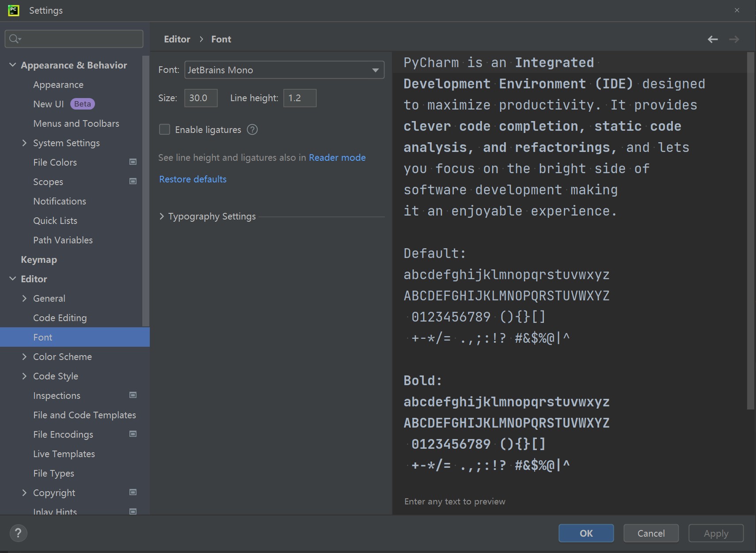Viewport: 756px width, 553px height.
Task: Click the OK button
Action: pos(586,533)
